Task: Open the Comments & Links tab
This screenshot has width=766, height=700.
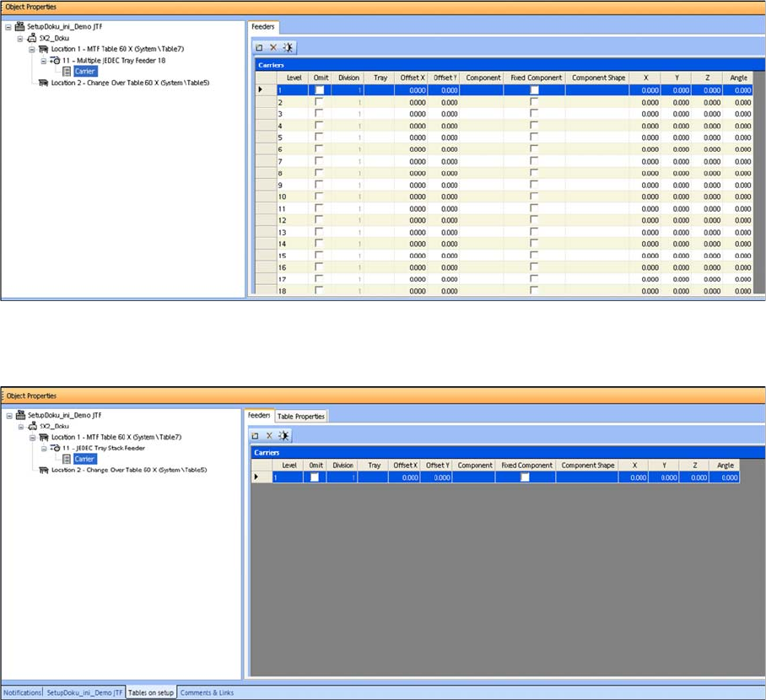Action: [x=207, y=693]
